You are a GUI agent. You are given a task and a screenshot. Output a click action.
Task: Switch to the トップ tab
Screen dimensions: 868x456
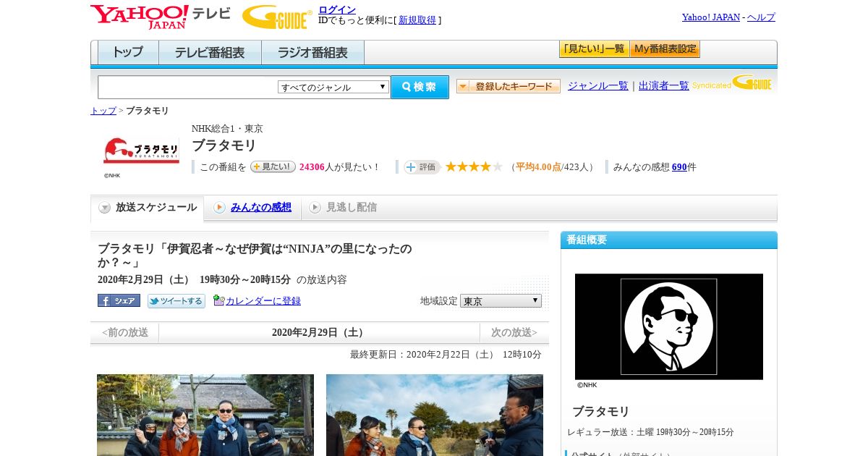click(128, 53)
